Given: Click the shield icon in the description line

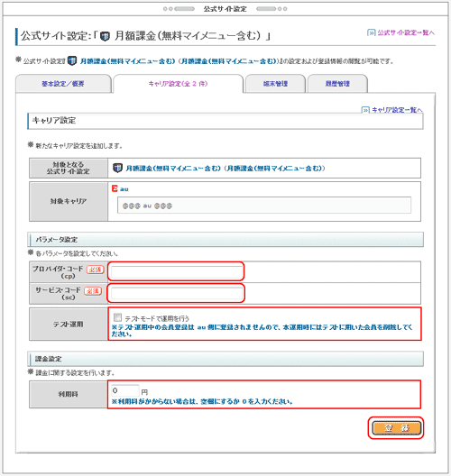Looking at the screenshot, I should [72, 60].
